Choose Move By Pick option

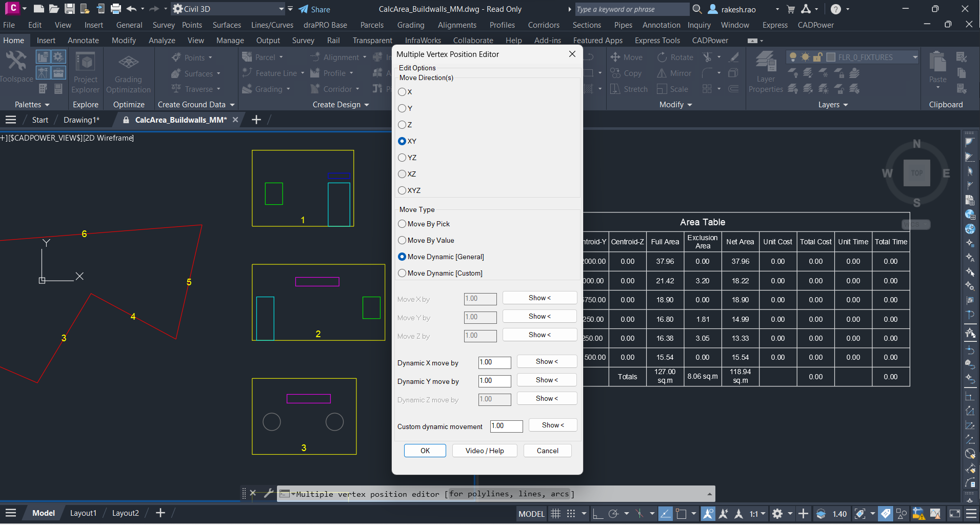(402, 224)
